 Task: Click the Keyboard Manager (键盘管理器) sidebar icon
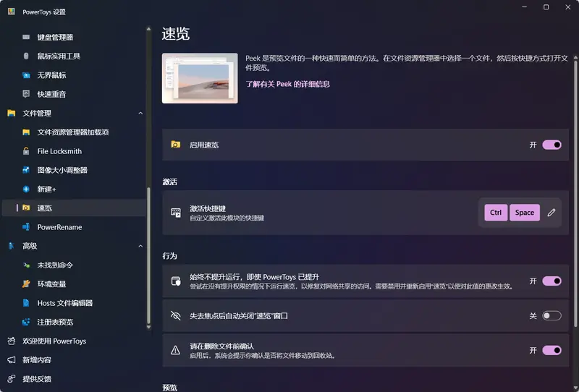(26, 37)
